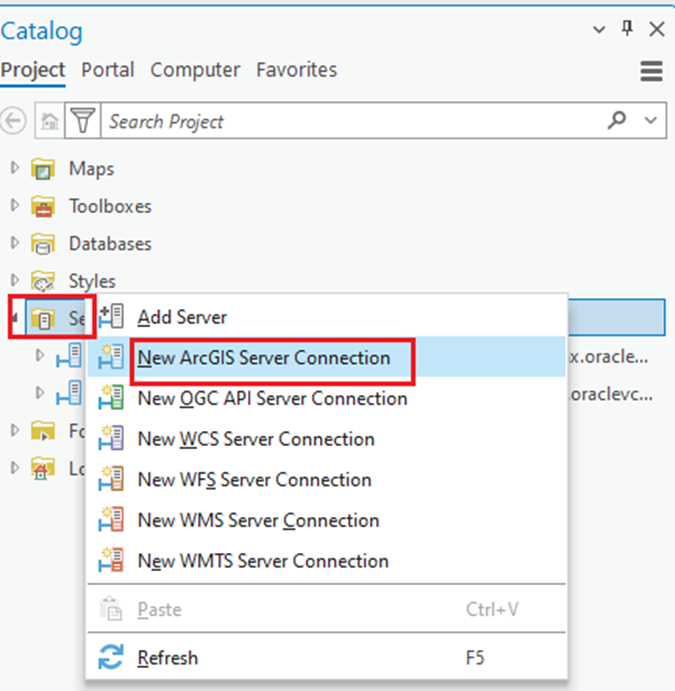Click the magnifier search icon
Viewport: 675px width, 691px height.
616,120
